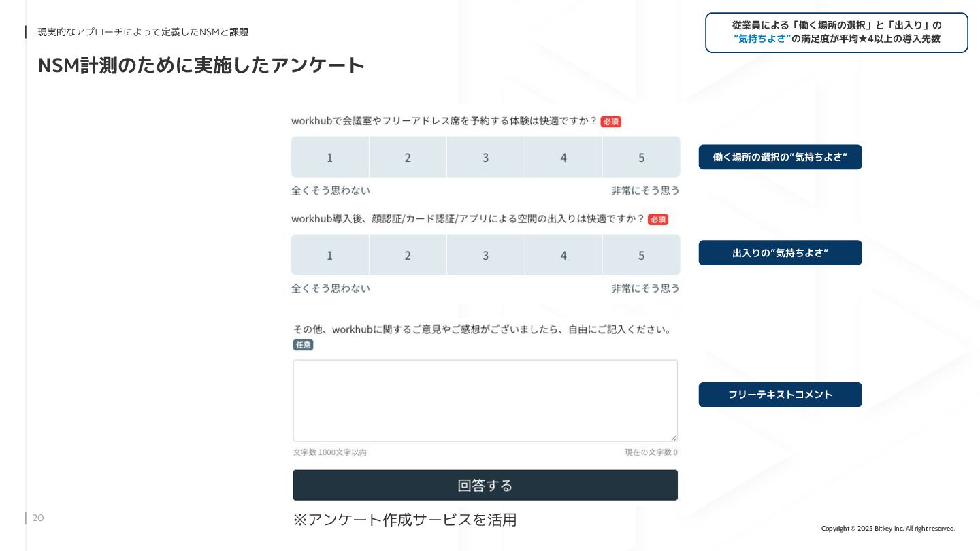This screenshot has height=551, width=980.
Task: Select rating 3 for the reservation experience question
Action: pos(486,157)
